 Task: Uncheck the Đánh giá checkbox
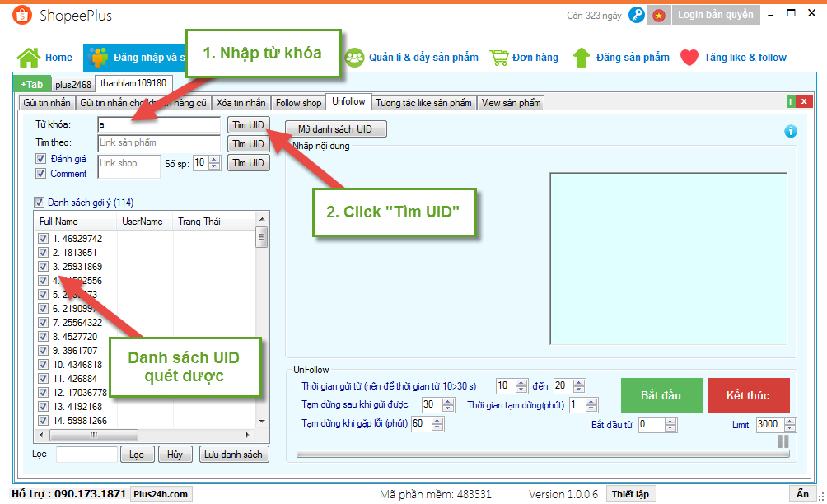[x=40, y=159]
